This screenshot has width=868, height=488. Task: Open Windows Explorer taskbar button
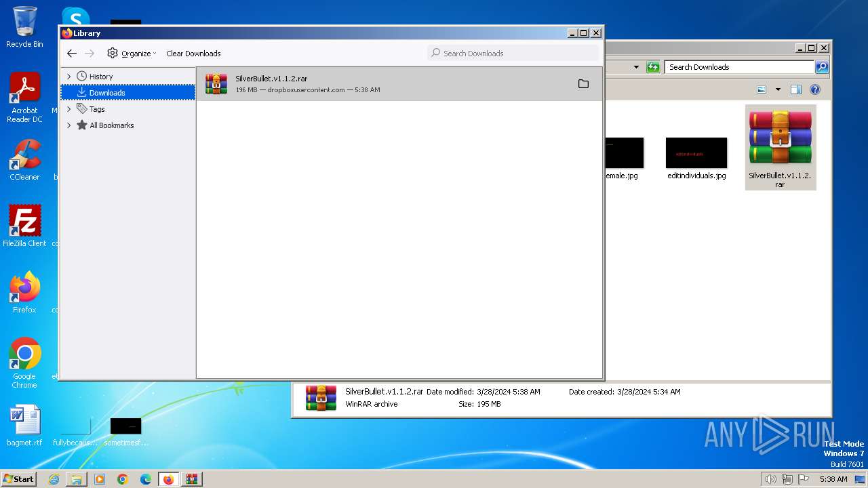(77, 479)
